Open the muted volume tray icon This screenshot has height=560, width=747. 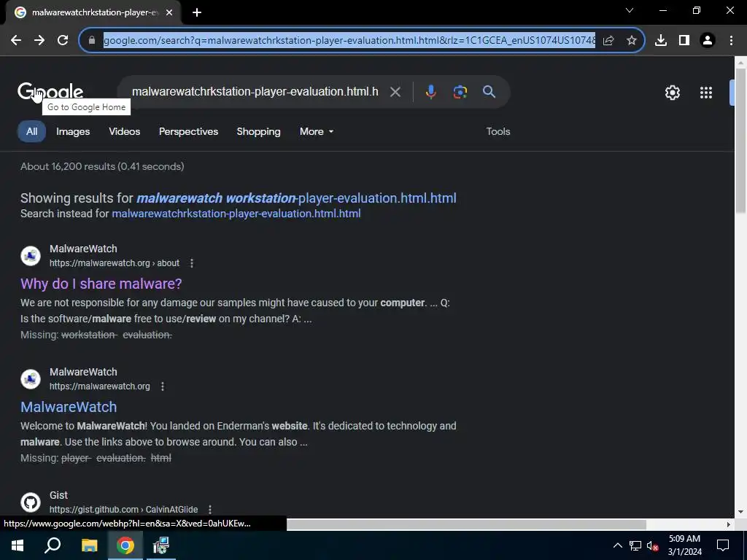click(x=652, y=545)
